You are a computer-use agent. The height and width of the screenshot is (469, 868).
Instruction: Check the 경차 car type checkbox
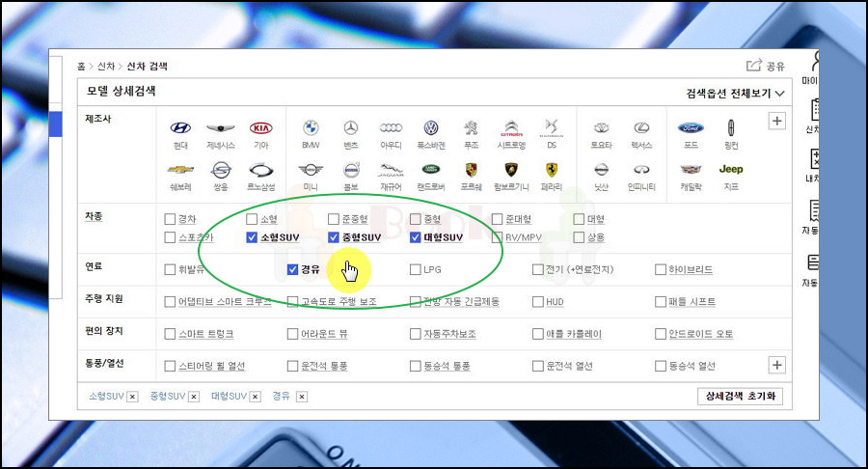pyautogui.click(x=170, y=219)
